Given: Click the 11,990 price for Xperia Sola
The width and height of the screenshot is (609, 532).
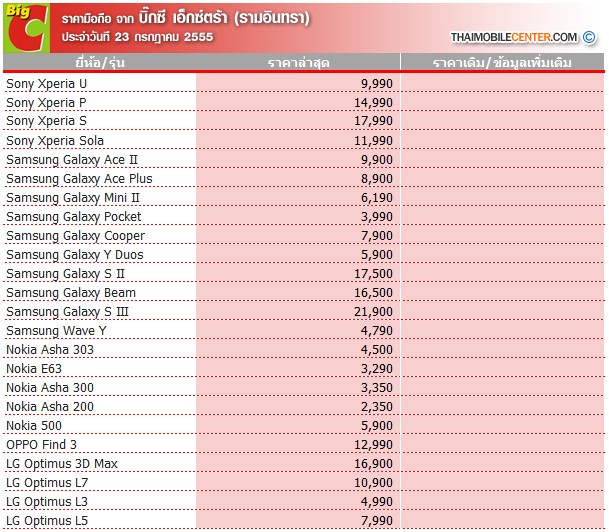Looking at the screenshot, I should tap(373, 141).
